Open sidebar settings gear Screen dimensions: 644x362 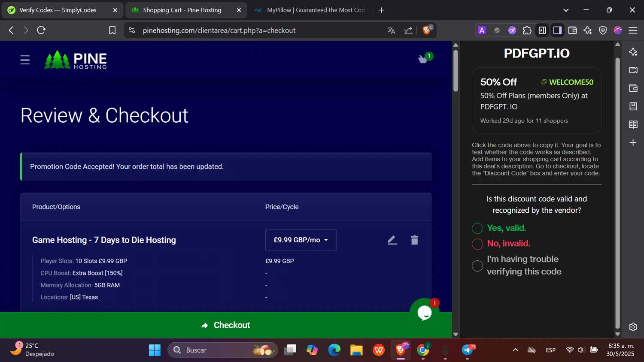pos(633,327)
